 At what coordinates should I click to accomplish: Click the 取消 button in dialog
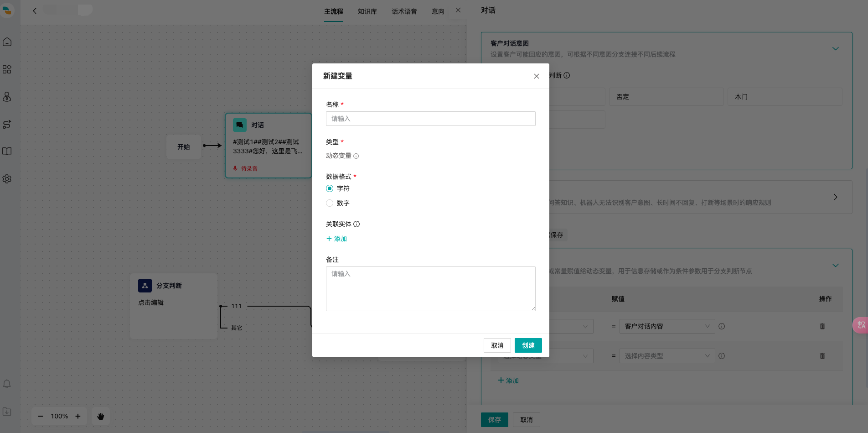point(497,345)
